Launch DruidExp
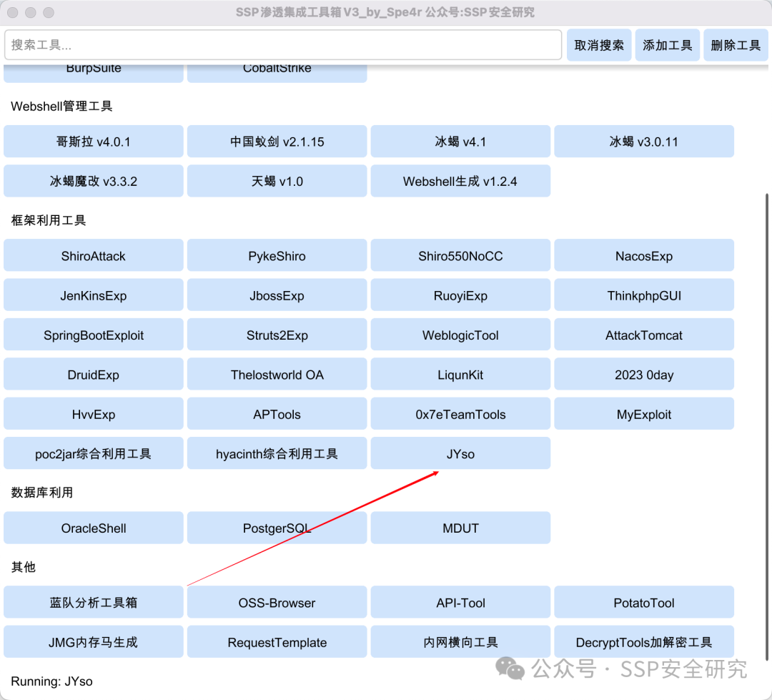 point(94,375)
